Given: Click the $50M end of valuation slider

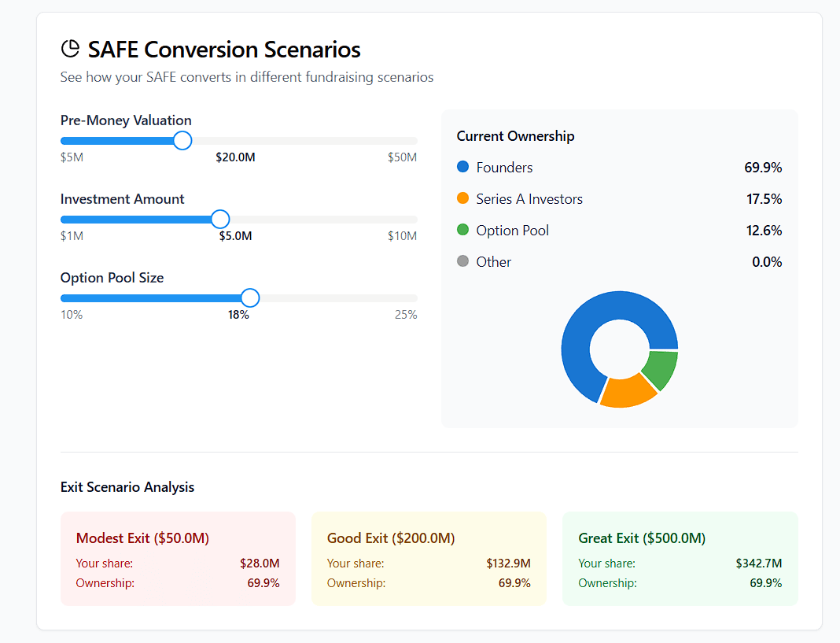Looking at the screenshot, I should pos(414,141).
